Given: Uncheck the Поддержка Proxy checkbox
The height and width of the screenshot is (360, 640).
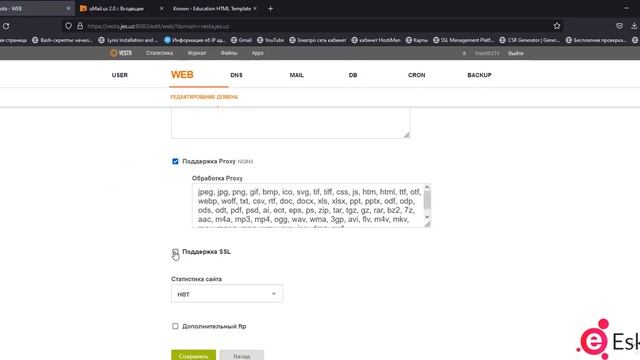Looking at the screenshot, I should pos(175,161).
